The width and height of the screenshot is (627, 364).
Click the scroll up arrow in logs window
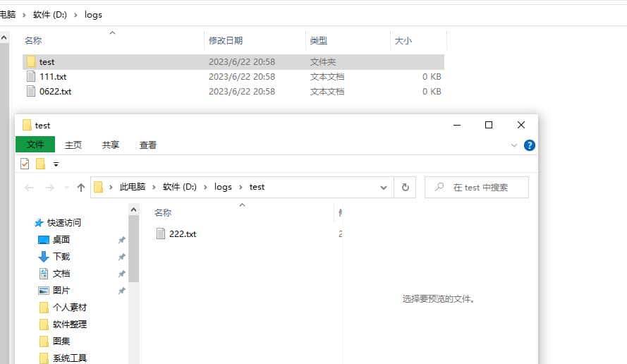pos(4,37)
